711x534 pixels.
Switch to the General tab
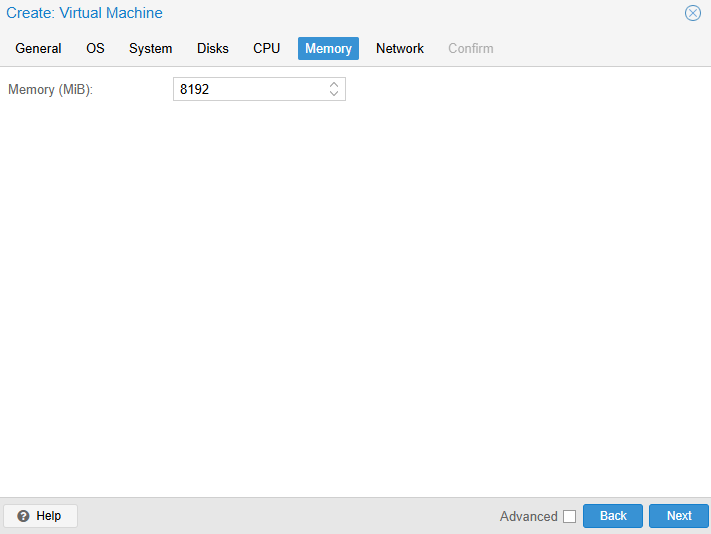(38, 48)
